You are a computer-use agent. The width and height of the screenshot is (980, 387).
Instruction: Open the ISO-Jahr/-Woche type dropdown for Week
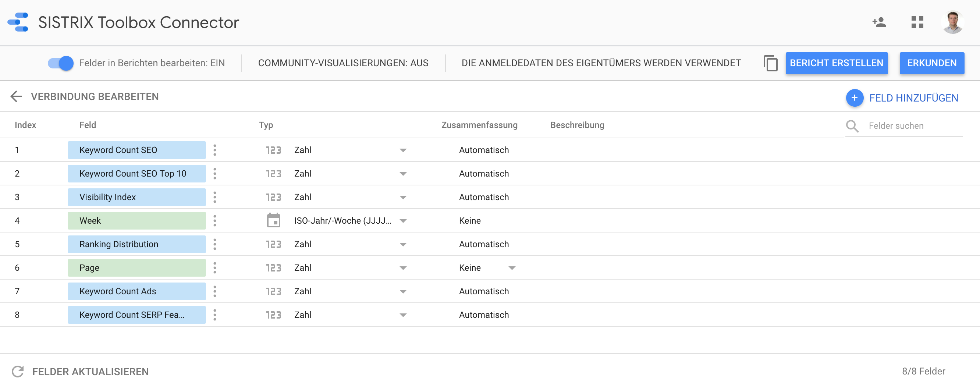click(x=403, y=221)
